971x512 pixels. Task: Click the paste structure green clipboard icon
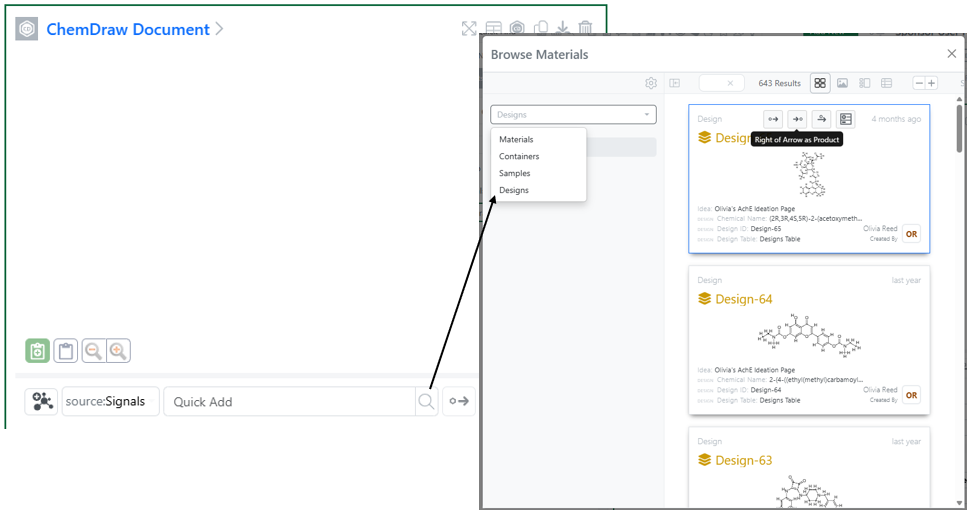[37, 350]
